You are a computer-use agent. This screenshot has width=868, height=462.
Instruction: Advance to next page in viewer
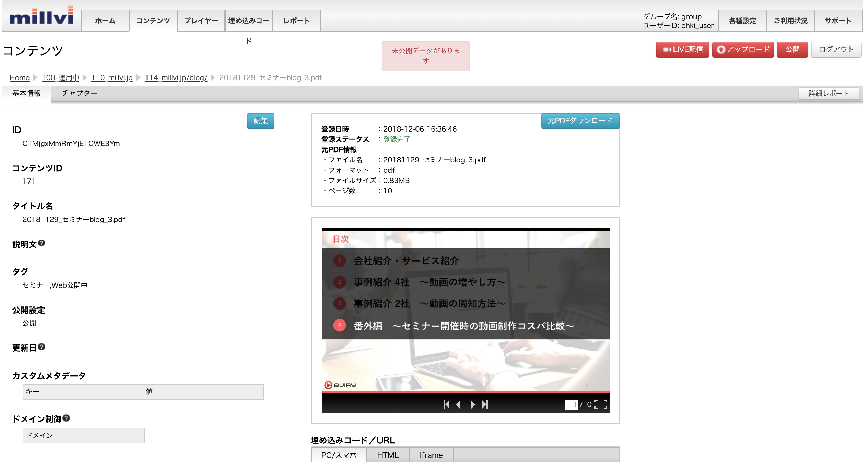473,404
